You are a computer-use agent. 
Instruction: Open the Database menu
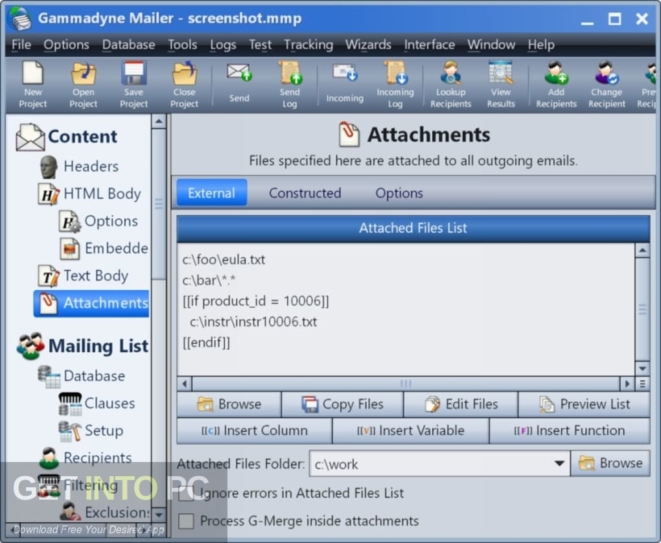coord(129,45)
